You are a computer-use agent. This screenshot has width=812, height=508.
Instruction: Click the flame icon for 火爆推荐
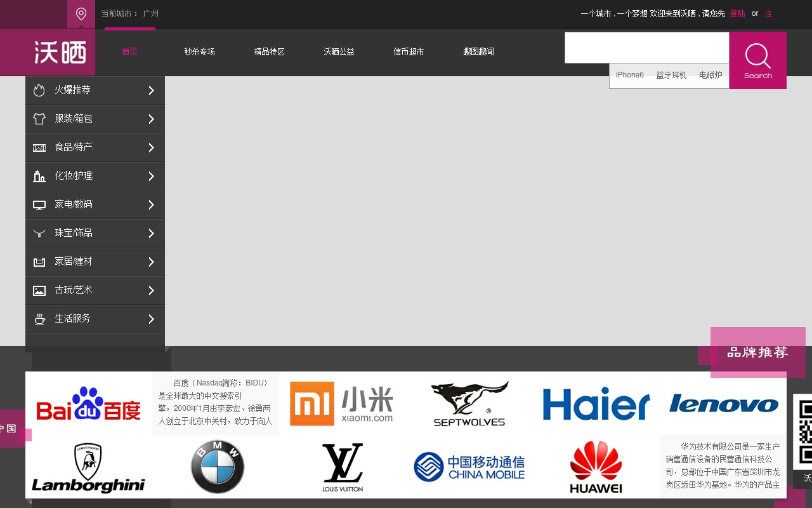39,90
